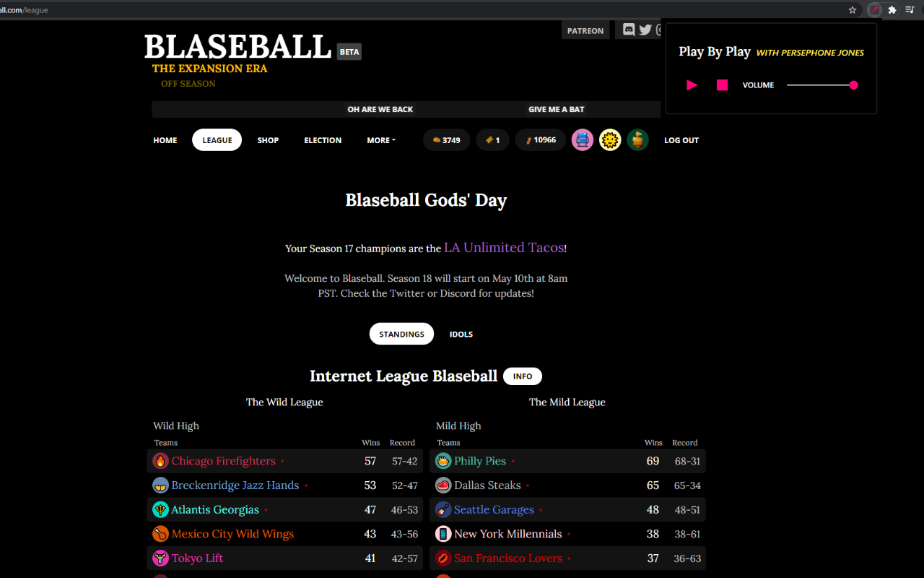Open the Atlantis Georgias team link
This screenshot has width=924, height=578.
click(x=215, y=509)
